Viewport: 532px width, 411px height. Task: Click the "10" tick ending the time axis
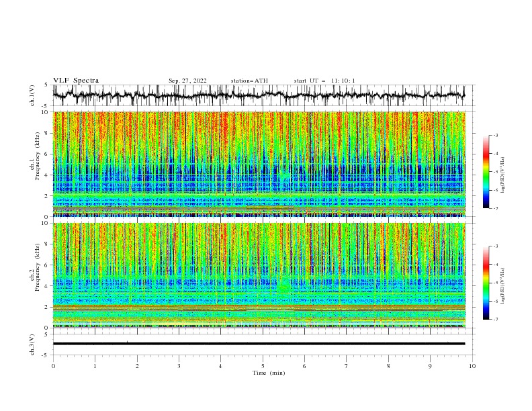[472, 366]
